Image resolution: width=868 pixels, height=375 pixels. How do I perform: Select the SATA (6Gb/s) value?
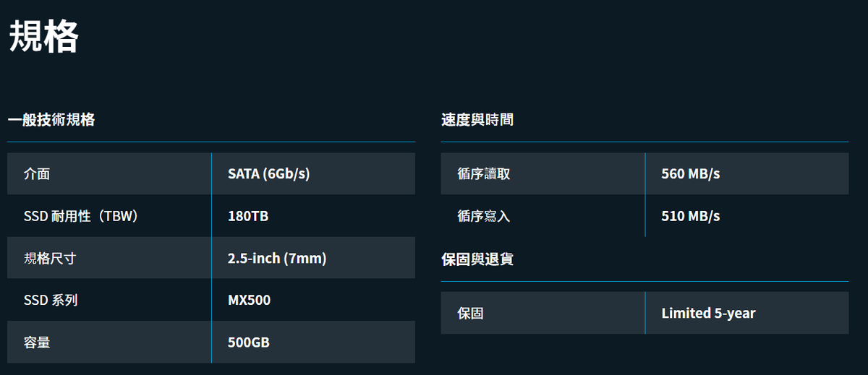[268, 174]
